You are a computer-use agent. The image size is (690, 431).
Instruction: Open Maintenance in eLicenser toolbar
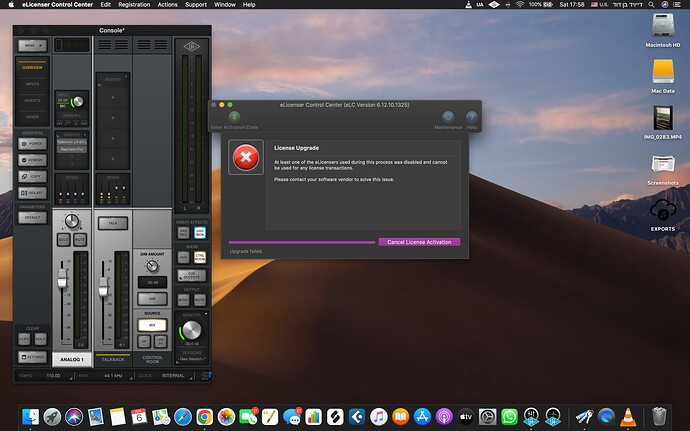[448, 117]
